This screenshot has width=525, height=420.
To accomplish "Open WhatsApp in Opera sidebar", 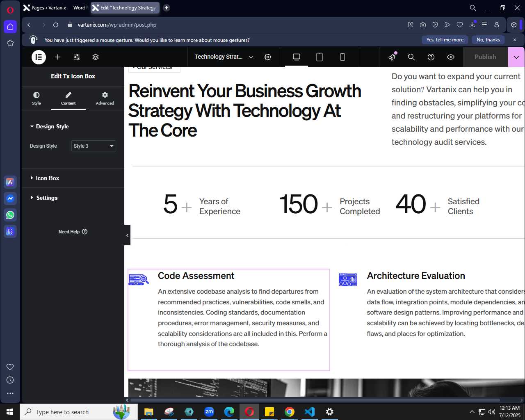I will (x=10, y=215).
